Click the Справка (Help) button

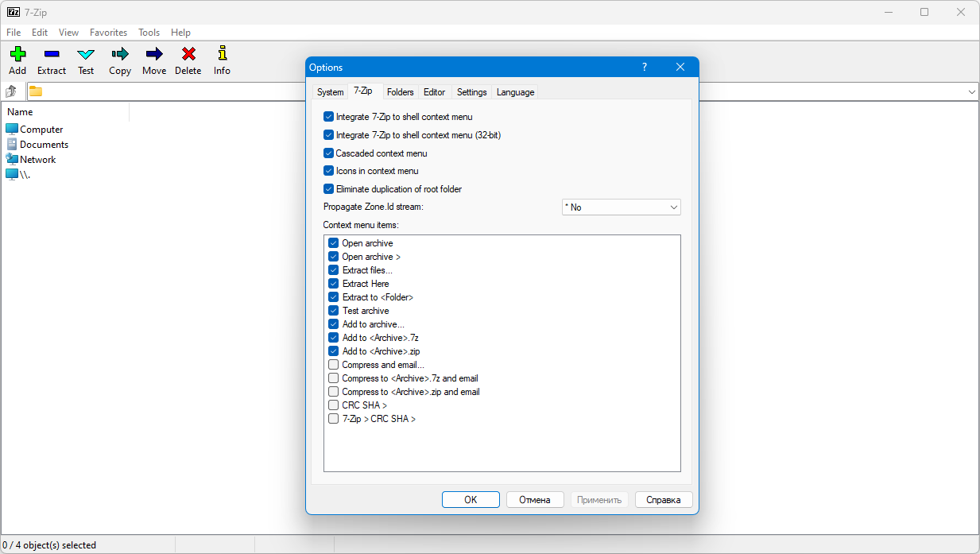coord(664,500)
